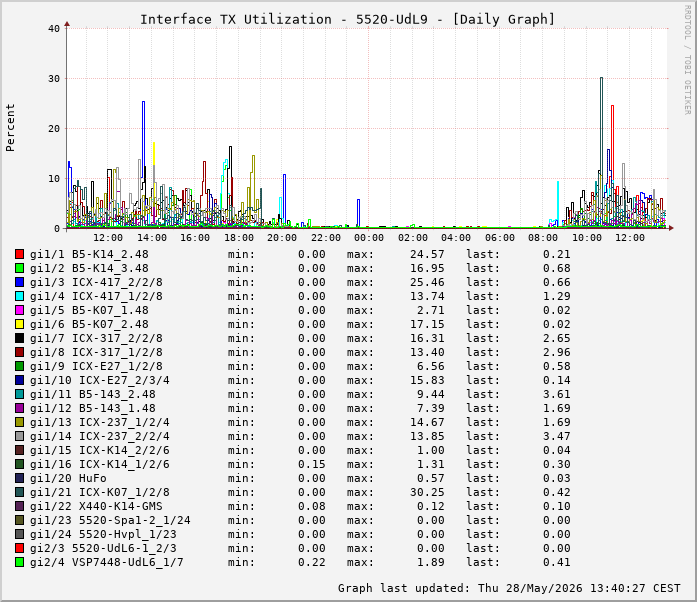
Task: Click last value 3.61 for gi1/11
Action: [557, 394]
